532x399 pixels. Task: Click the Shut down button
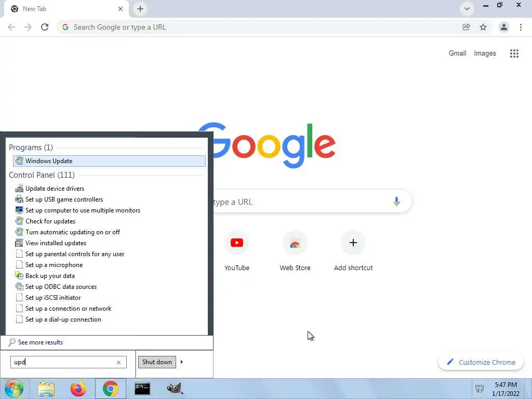point(157,362)
